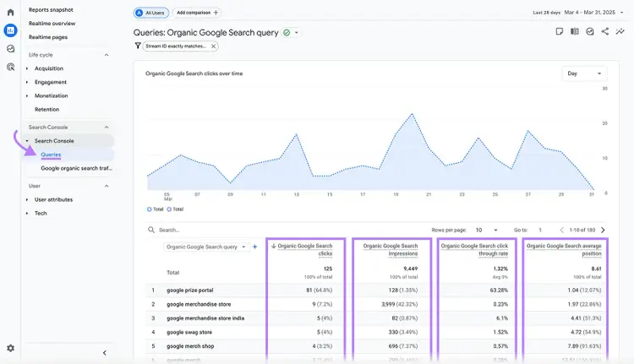Click the 3,999 (42.32%) impressions cell
Viewport: 634px width, 364px height.
[x=400, y=304]
